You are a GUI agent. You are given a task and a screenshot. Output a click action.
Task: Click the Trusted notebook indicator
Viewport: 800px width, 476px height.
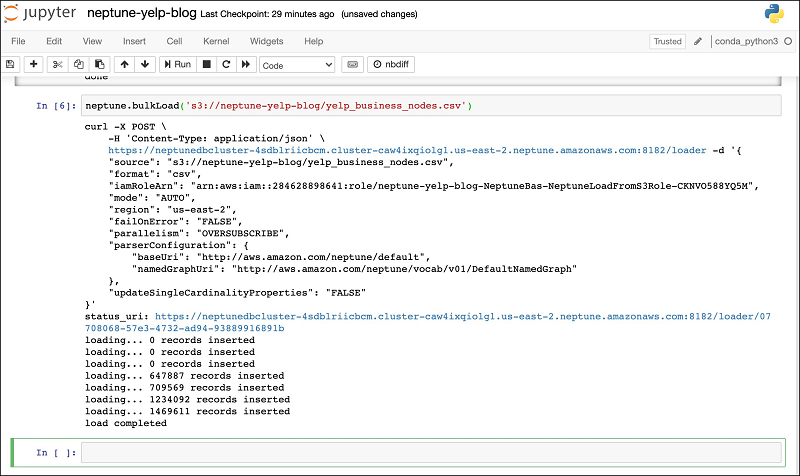coord(667,41)
